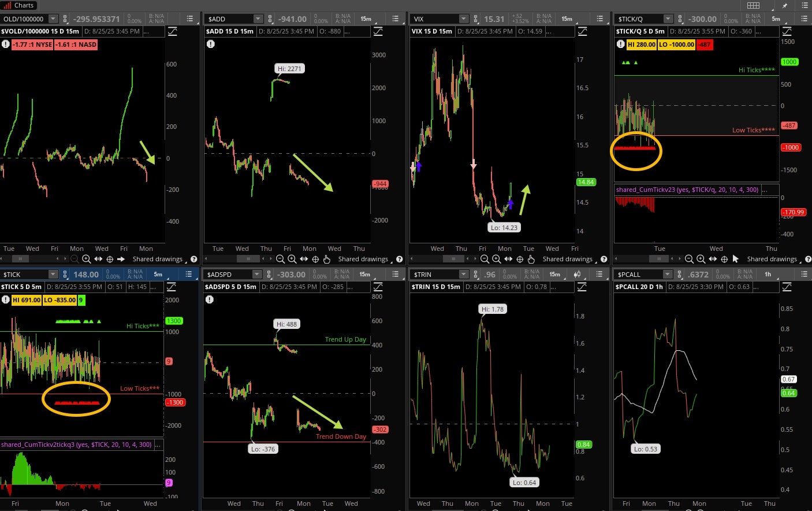
Task: Expand the $TICK/Q symbol dropdown
Action: [668, 19]
